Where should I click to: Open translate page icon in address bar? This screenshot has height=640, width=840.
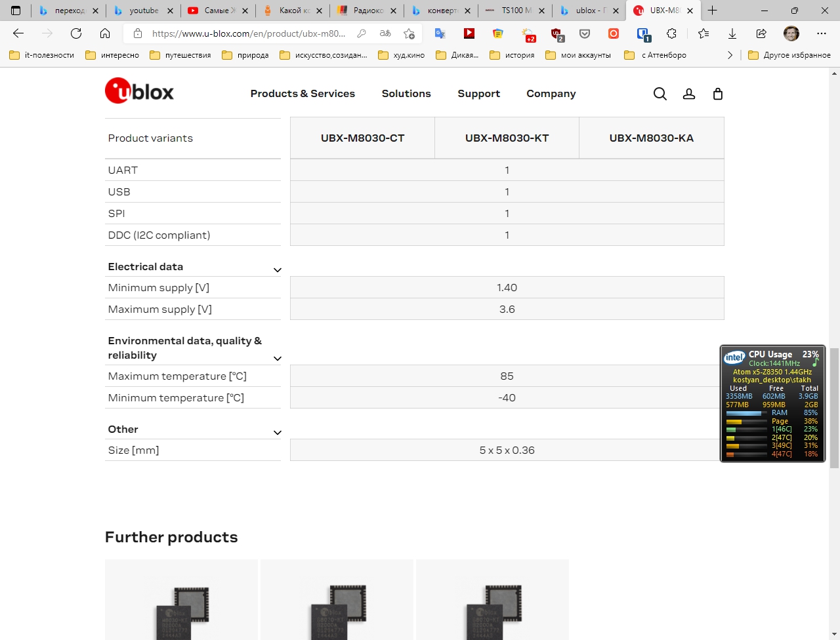pyautogui.click(x=385, y=33)
